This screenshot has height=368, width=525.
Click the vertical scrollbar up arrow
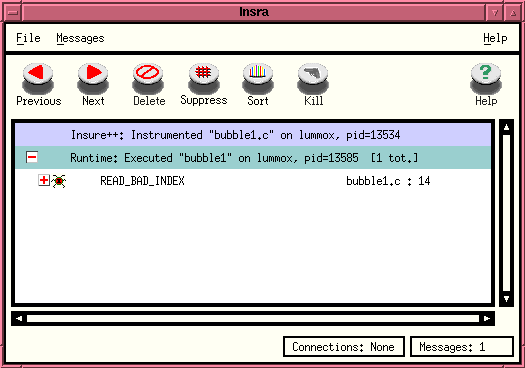click(506, 127)
